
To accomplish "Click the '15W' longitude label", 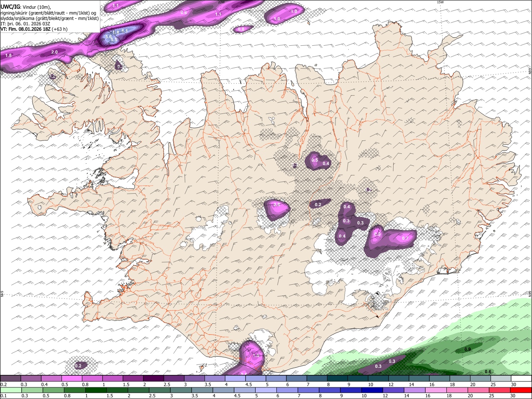I will (440, 2).
